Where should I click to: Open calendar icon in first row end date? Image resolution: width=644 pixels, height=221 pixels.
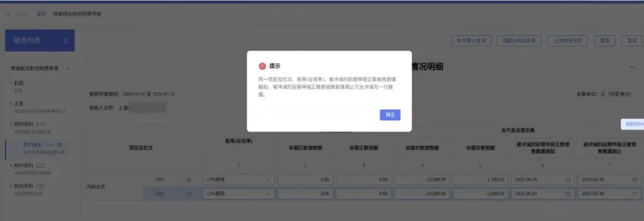[634, 180]
